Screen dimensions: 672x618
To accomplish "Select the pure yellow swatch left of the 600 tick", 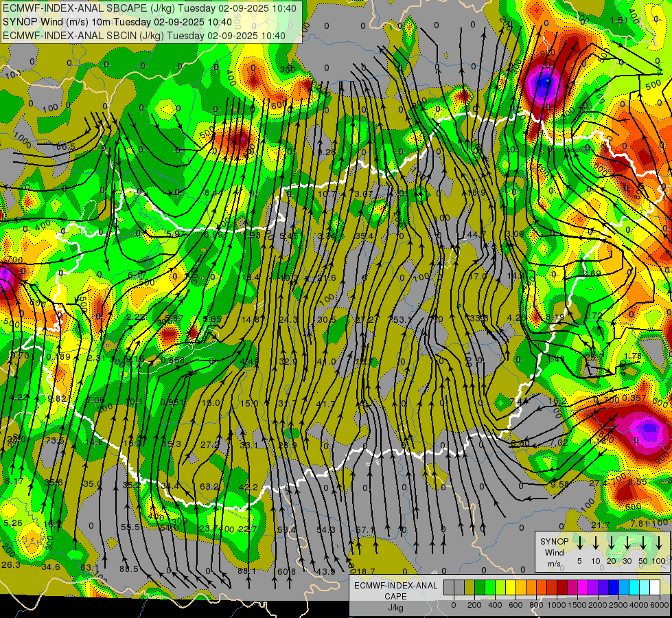I will pos(511,587).
